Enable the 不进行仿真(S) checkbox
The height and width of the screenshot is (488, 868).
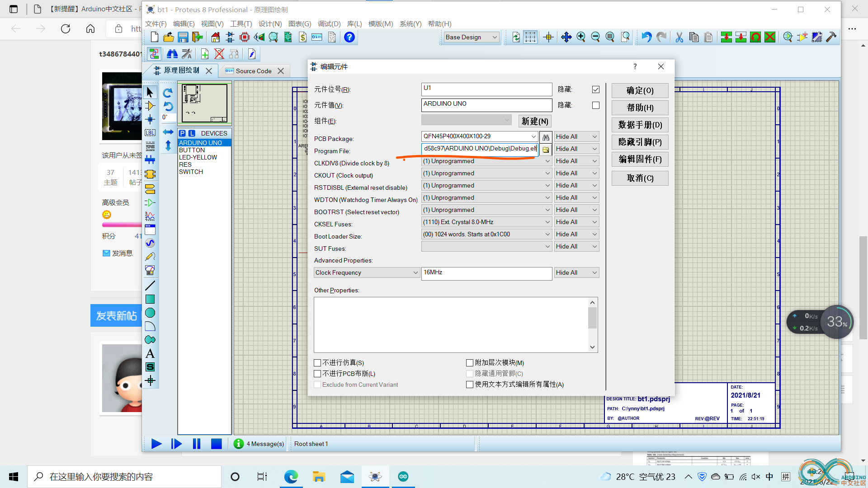click(317, 363)
